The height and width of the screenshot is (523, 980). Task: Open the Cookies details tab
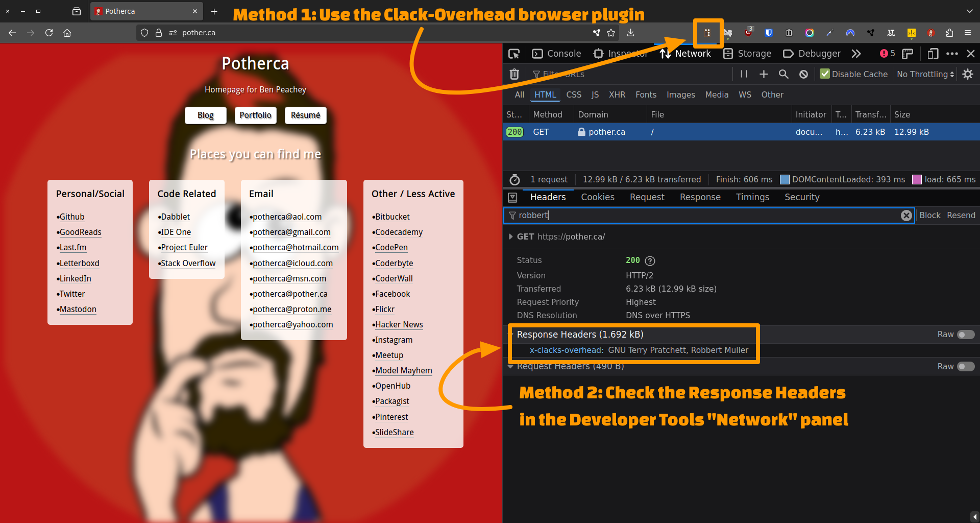pos(598,197)
